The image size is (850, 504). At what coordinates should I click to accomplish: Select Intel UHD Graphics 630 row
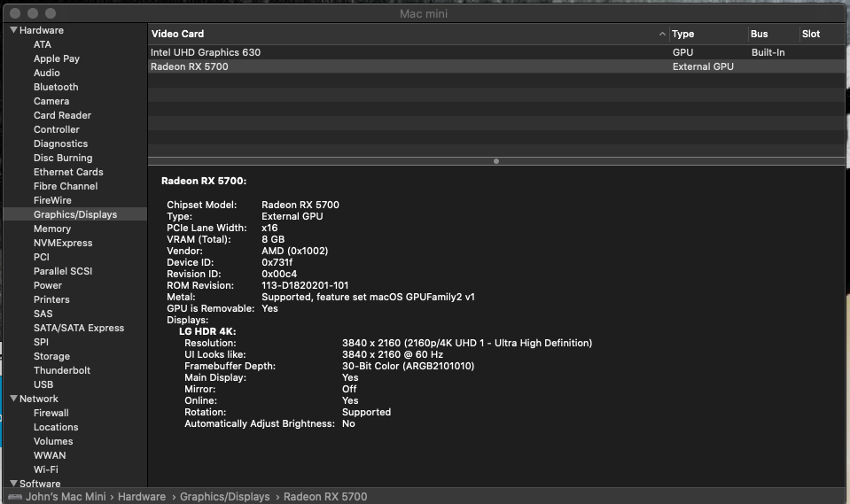[496, 52]
